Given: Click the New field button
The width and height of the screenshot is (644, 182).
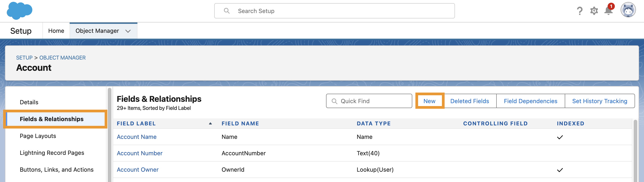Looking at the screenshot, I should coord(430,101).
